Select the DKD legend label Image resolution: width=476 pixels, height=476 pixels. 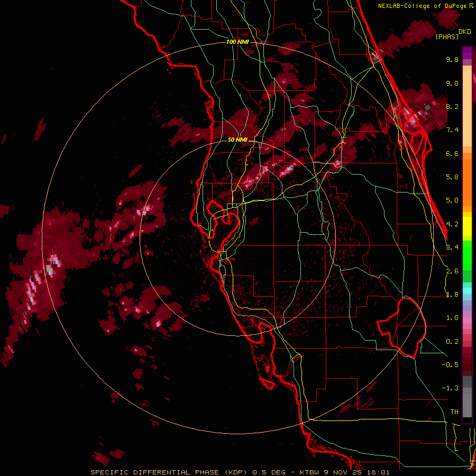click(465, 32)
